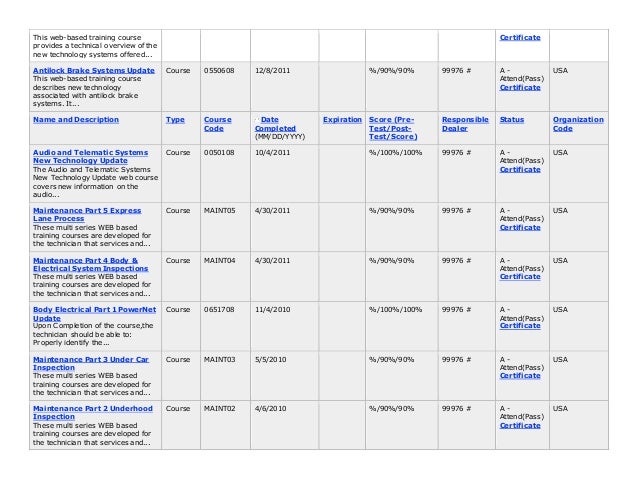This screenshot has width=638, height=493.
Task: Select date completed 10/4/2011
Action: (x=272, y=153)
